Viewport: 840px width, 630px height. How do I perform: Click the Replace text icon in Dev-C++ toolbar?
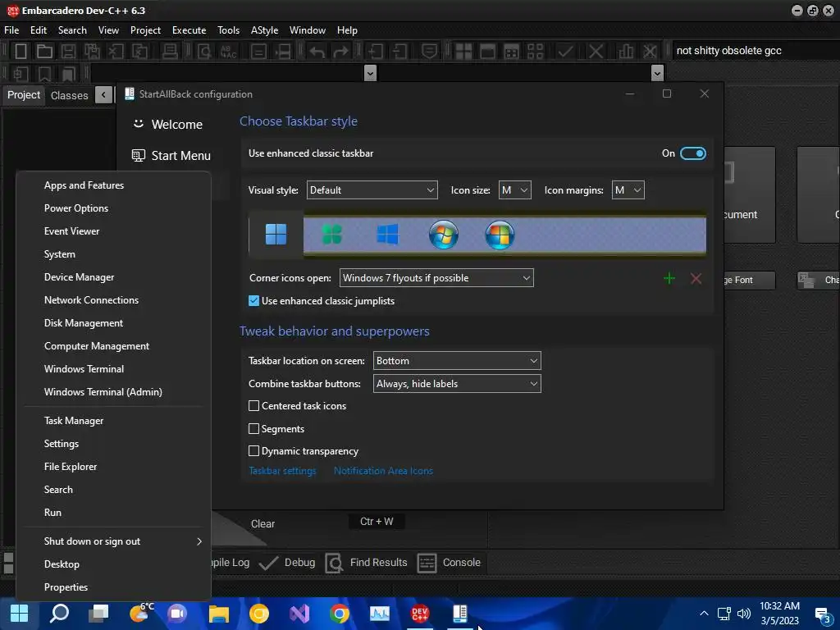coord(229,51)
